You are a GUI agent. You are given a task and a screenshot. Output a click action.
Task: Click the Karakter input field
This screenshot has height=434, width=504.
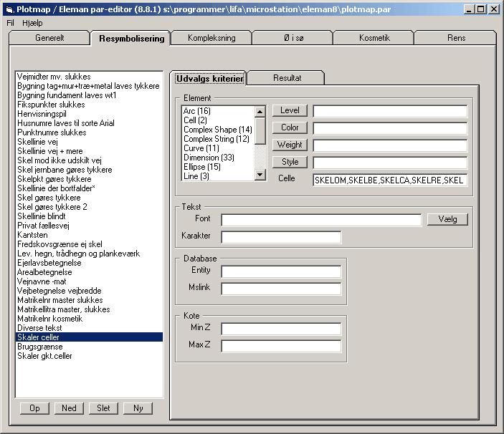281,237
